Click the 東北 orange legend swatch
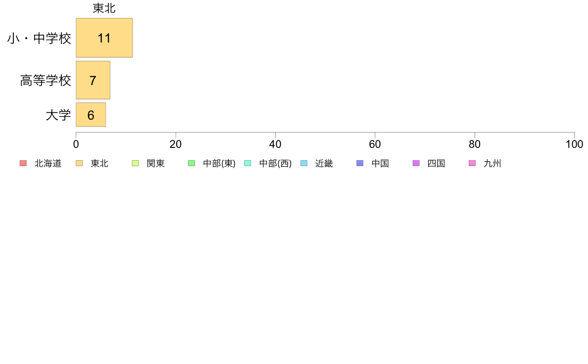The image size is (588, 364). click(79, 163)
